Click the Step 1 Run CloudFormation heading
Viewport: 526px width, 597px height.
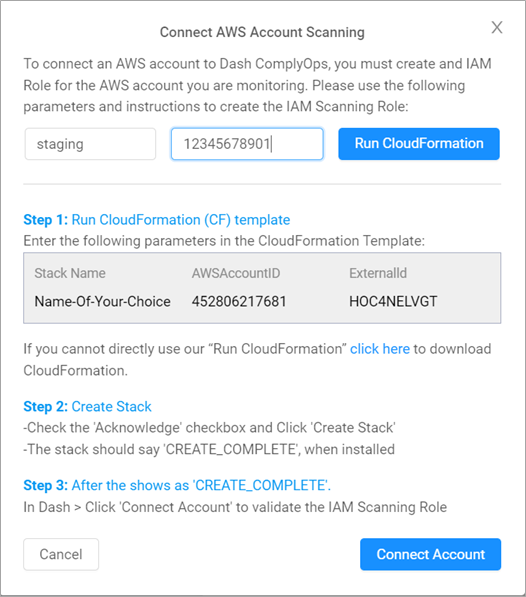pyautogui.click(x=156, y=220)
